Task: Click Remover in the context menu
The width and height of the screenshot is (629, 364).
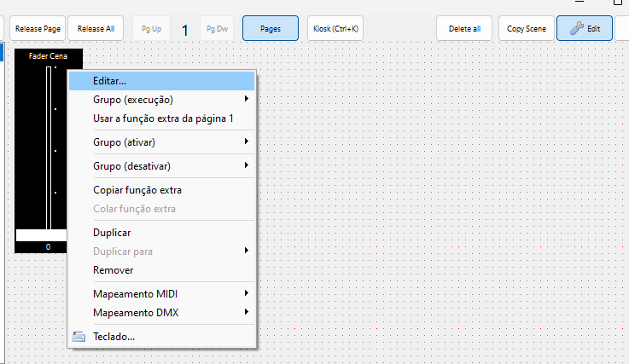Action: click(x=113, y=270)
